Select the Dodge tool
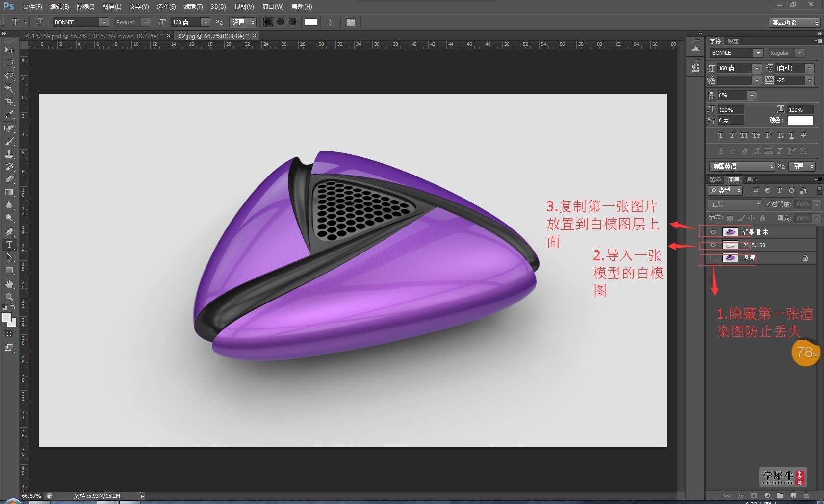 pos(9,218)
